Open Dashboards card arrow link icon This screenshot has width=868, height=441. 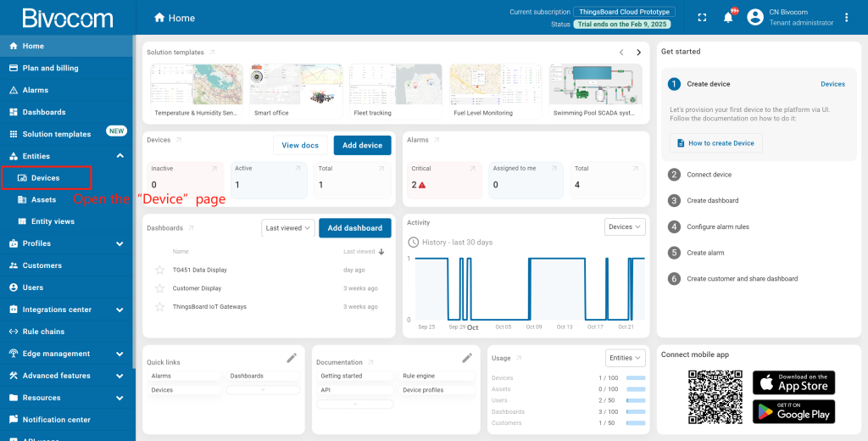(191, 227)
